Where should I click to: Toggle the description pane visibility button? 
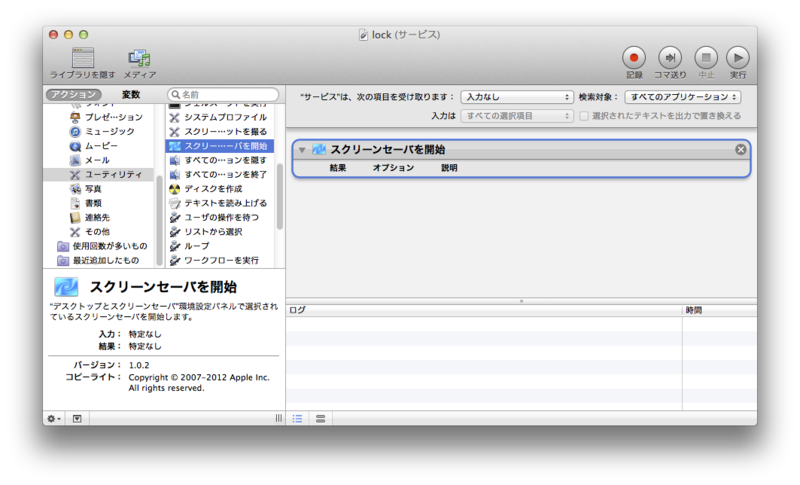click(77, 419)
